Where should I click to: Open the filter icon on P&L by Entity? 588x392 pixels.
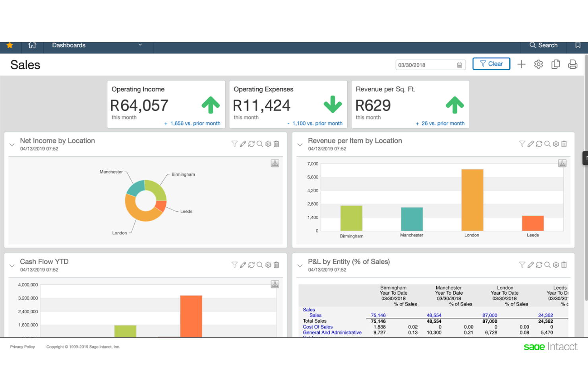522,265
